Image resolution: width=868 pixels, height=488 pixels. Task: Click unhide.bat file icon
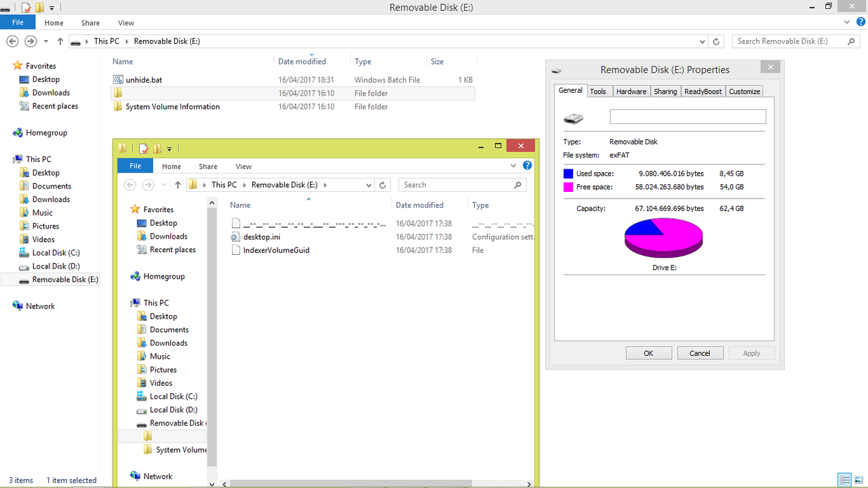pos(118,80)
